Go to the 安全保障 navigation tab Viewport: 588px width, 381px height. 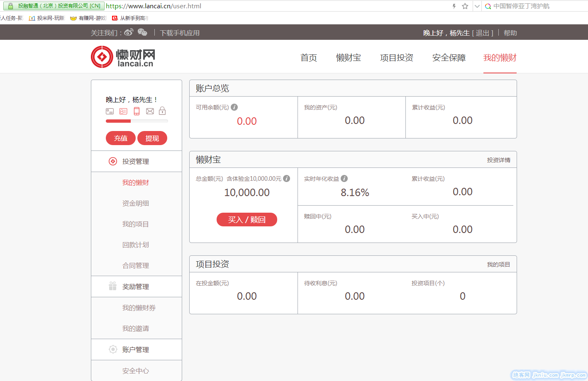point(449,58)
